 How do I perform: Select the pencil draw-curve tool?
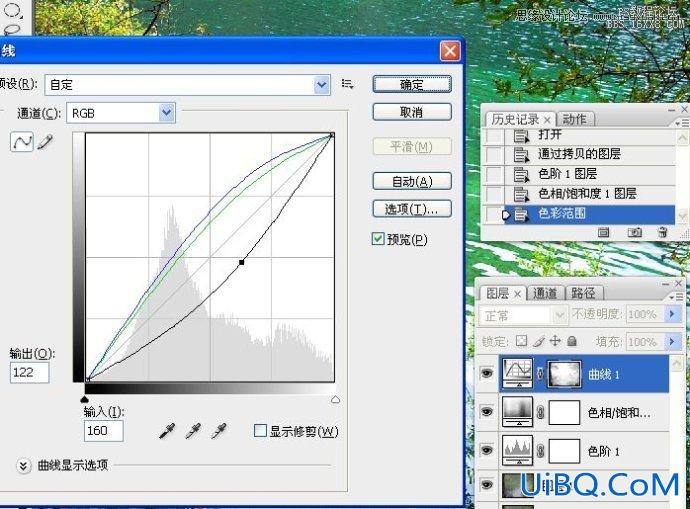45,142
